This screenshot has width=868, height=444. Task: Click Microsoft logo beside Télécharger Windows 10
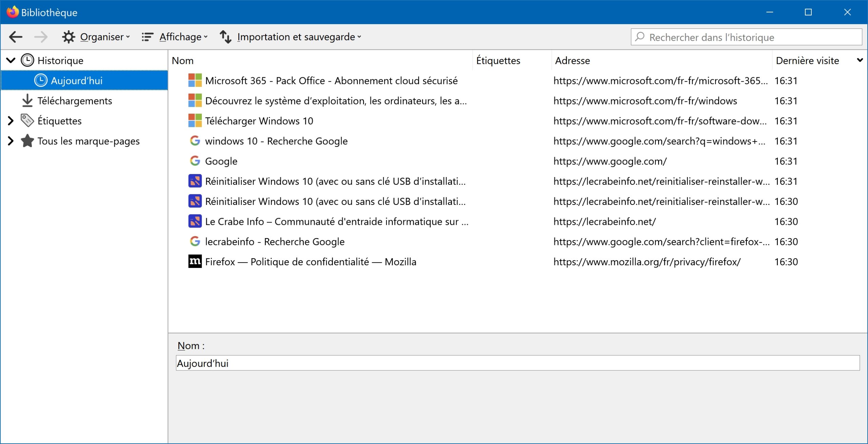pyautogui.click(x=195, y=120)
